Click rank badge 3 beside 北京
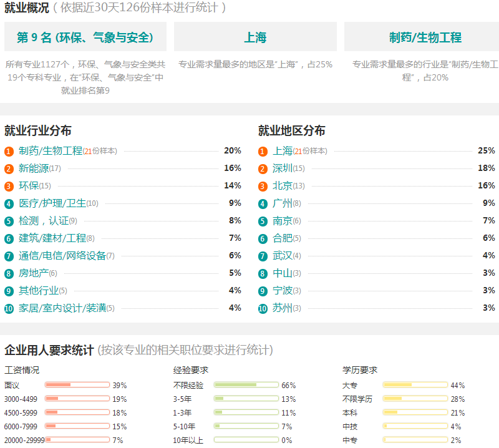Screen dimensions: 499x448 tap(263, 187)
